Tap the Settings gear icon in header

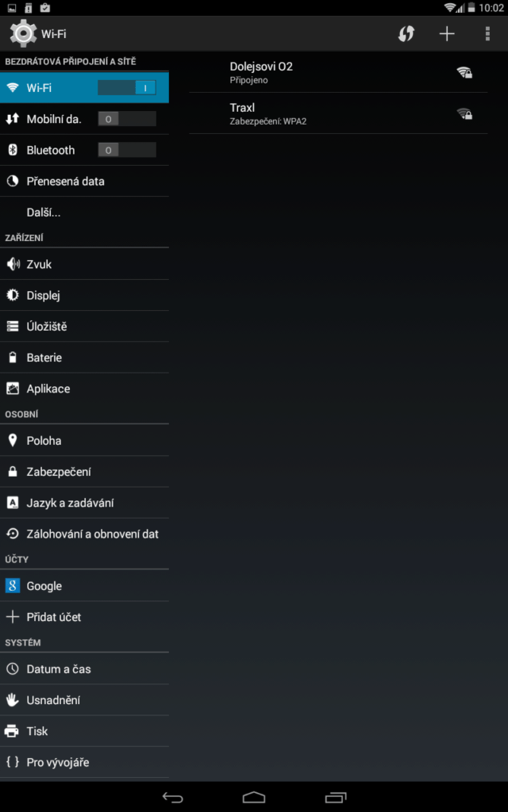(x=23, y=33)
